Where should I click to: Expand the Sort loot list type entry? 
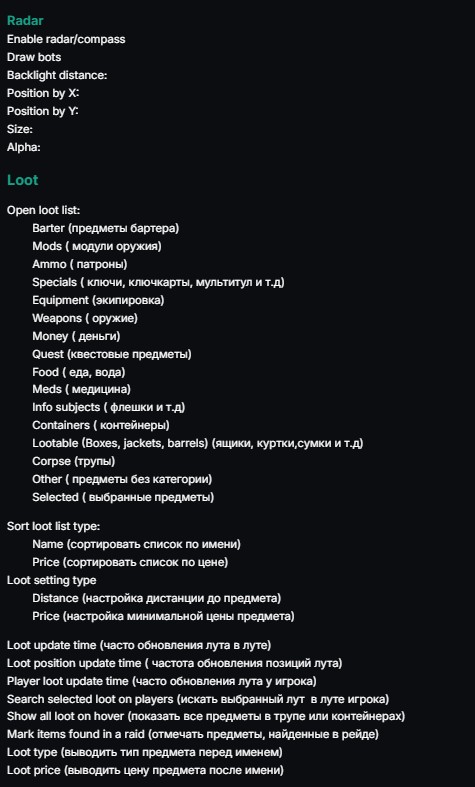point(54,527)
